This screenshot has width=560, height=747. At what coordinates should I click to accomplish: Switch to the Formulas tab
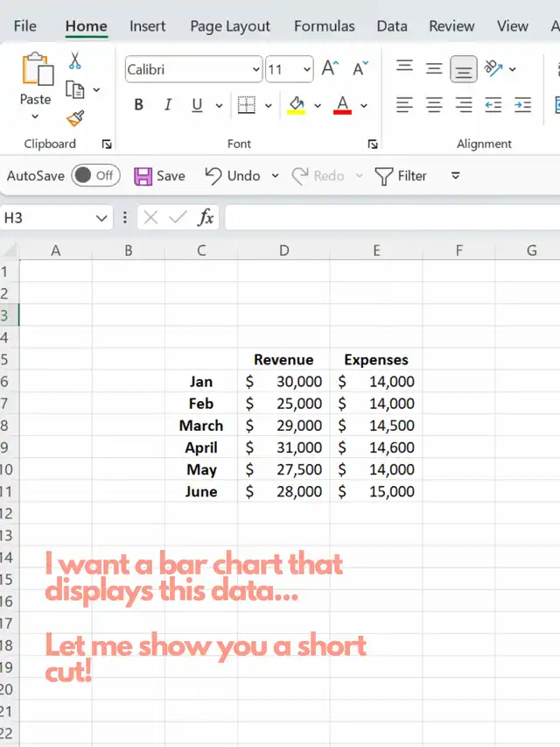coord(325,26)
